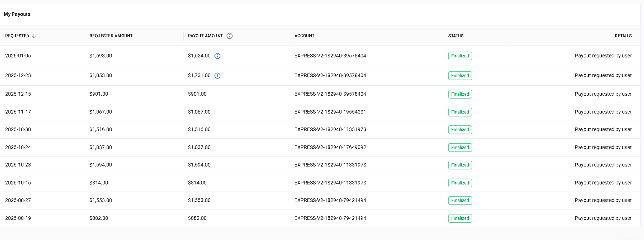Click Finalized status in the 2025-08-27 row
This screenshot has height=240, width=644.
460,200
